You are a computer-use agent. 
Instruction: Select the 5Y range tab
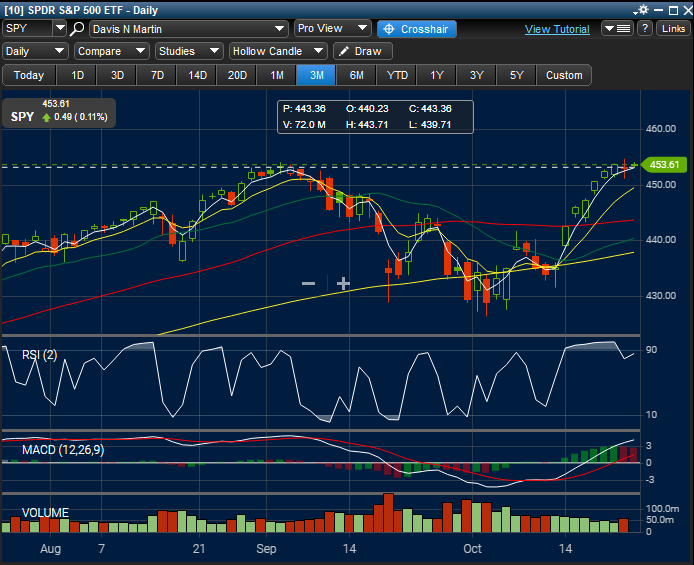(x=517, y=75)
